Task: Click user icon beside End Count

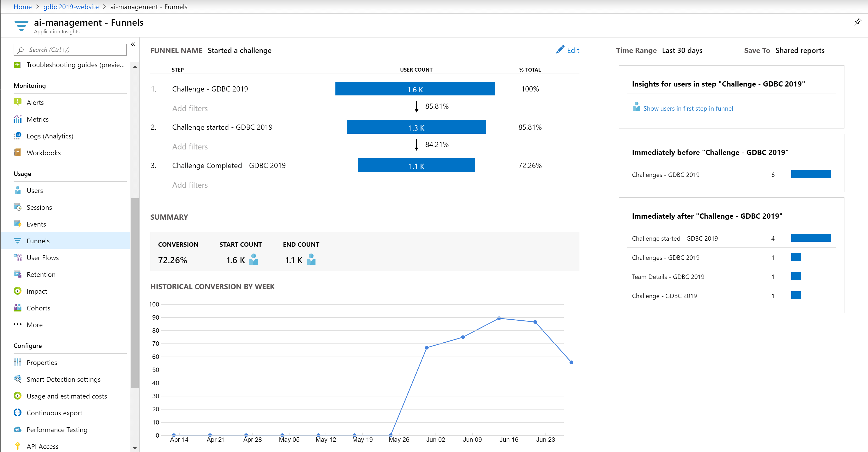Action: [311, 260]
